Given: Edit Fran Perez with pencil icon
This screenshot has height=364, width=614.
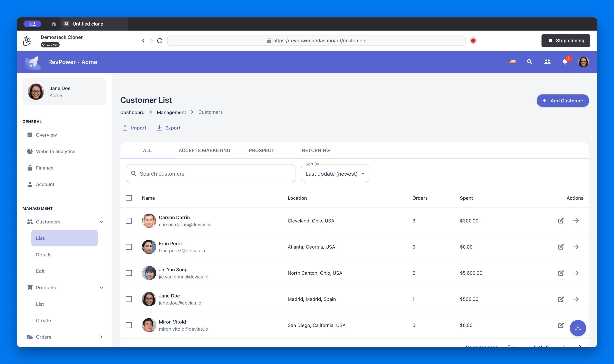Looking at the screenshot, I should (x=561, y=247).
